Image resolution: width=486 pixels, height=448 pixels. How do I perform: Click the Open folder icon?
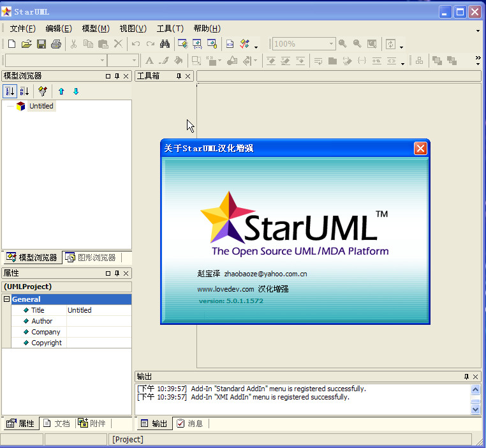coord(26,44)
